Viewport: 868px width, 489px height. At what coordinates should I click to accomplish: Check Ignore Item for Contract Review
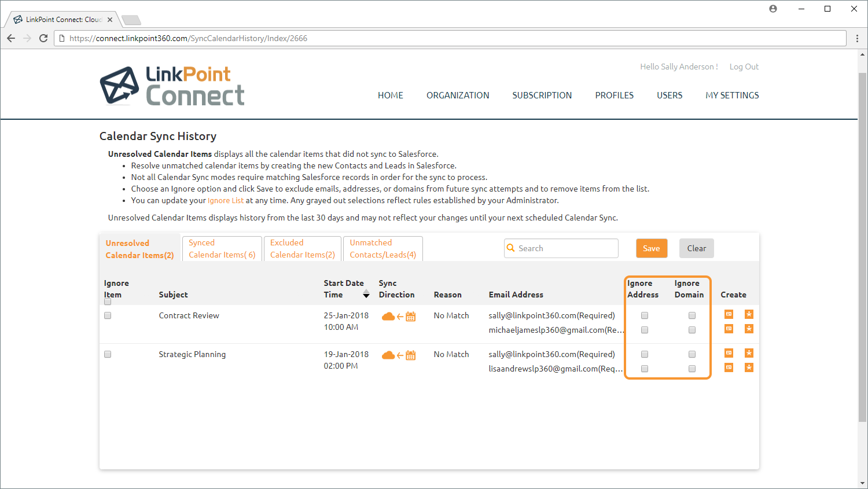(108, 315)
